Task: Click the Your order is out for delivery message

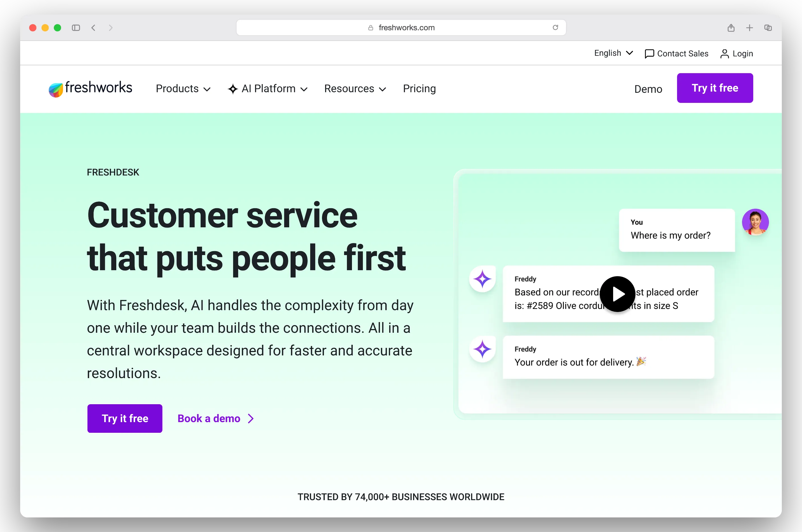Action: [608, 357]
